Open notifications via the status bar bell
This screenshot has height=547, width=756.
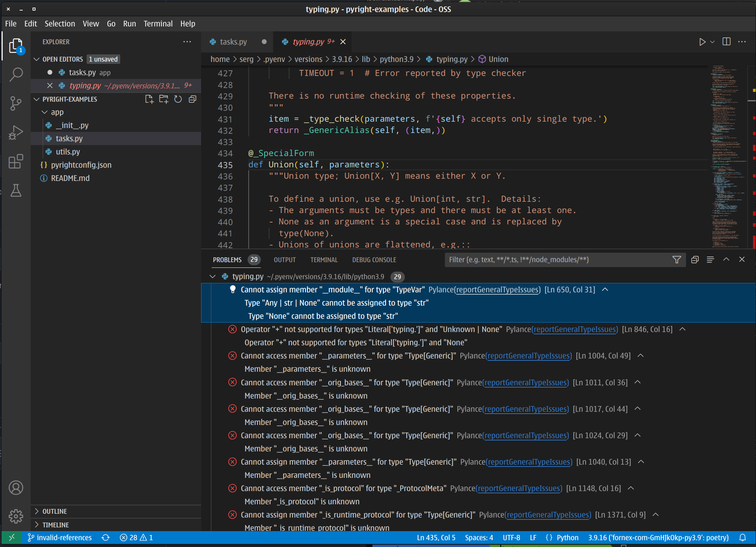[x=742, y=537]
